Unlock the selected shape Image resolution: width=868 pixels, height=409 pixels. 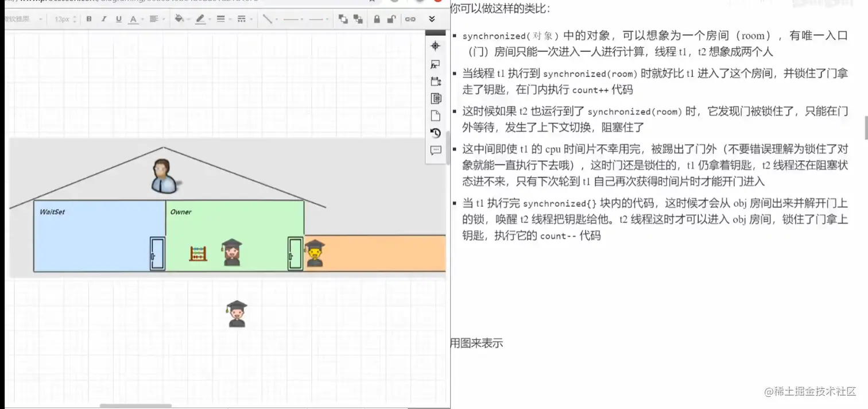coord(392,19)
